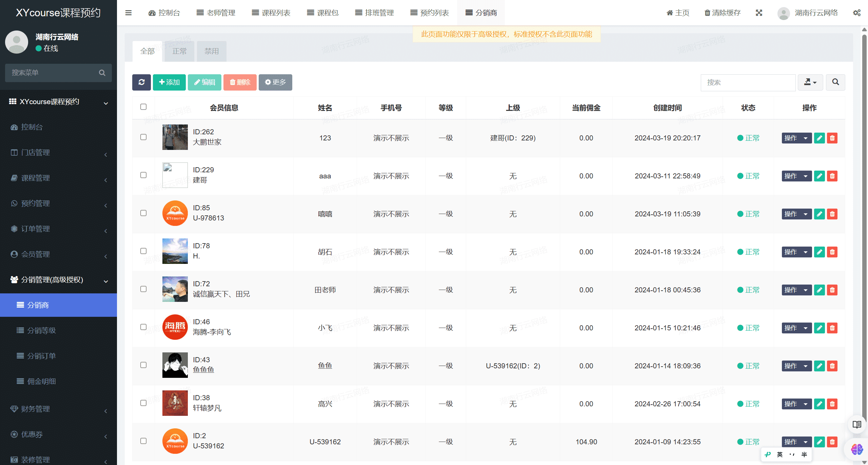Click green edit pencil for ID:38 row

point(819,404)
